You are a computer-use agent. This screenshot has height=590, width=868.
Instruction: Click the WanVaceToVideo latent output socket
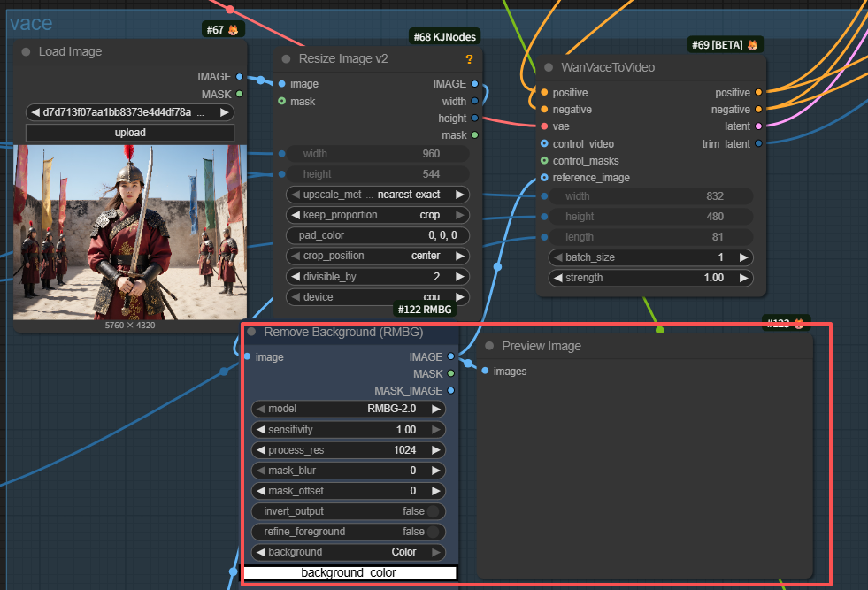(x=758, y=126)
